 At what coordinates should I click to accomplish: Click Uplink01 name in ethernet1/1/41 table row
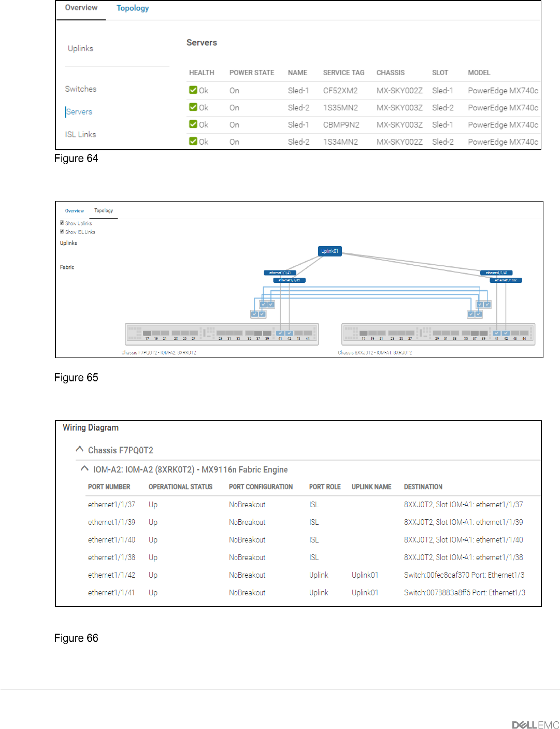pyautogui.click(x=365, y=593)
